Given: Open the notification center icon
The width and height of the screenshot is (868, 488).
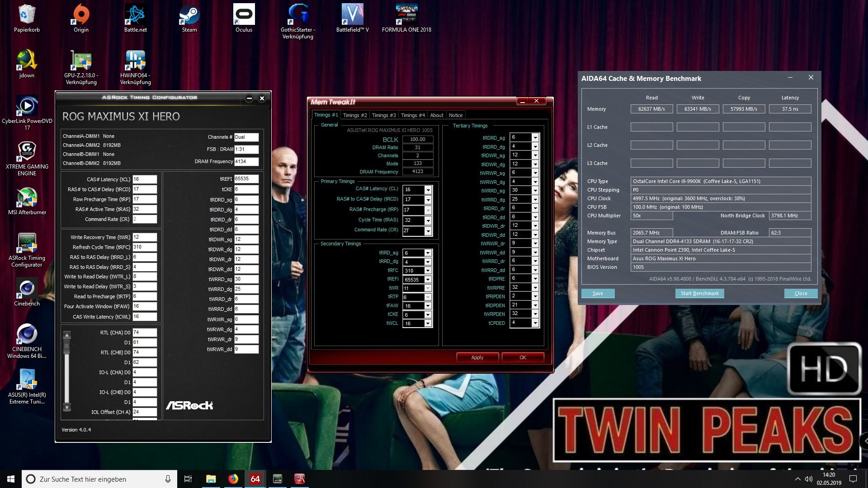Looking at the screenshot, I should (853, 479).
